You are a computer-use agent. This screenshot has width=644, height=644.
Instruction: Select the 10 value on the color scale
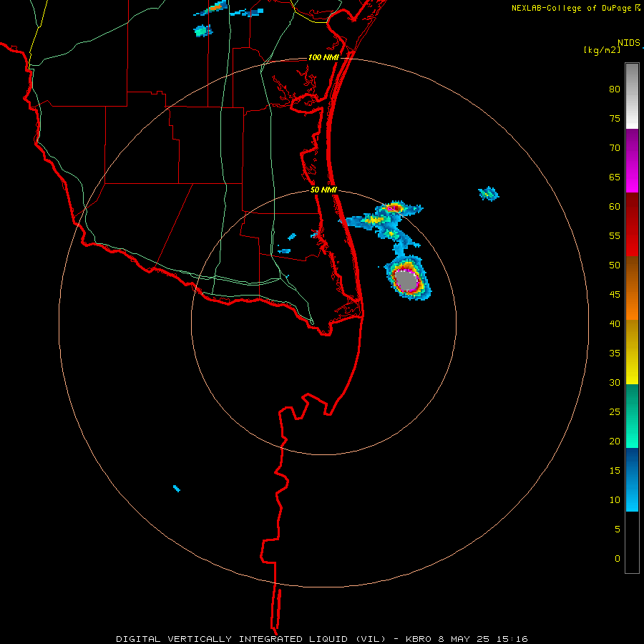point(615,500)
